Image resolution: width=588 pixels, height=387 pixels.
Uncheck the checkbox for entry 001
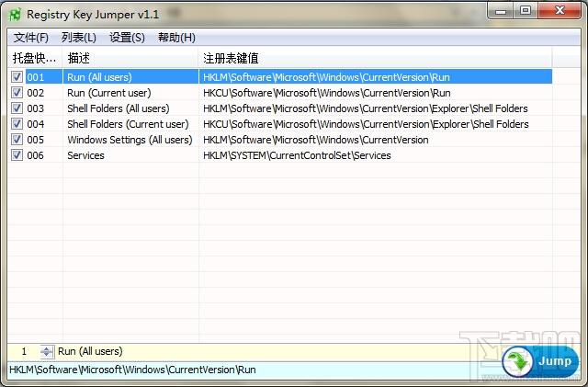pos(17,77)
